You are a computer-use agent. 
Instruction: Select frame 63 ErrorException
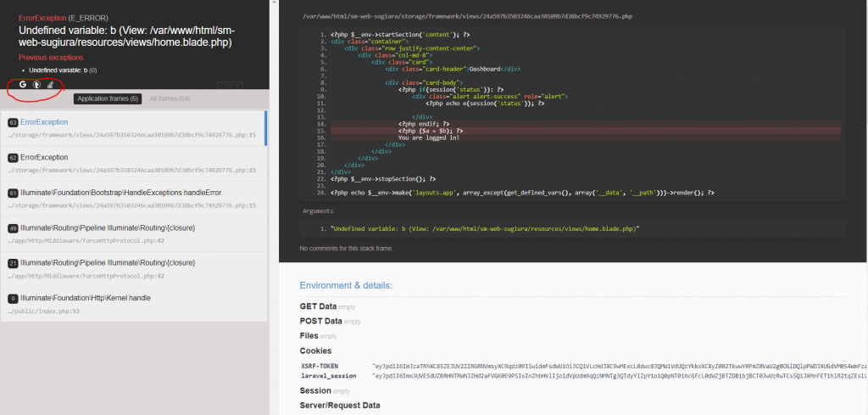point(132,128)
